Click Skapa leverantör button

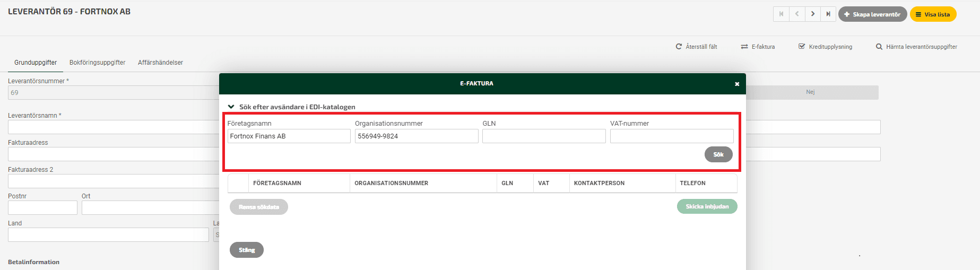click(872, 14)
